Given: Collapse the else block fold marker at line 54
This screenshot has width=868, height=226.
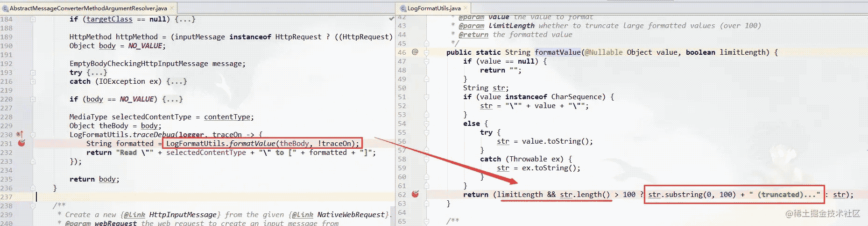Looking at the screenshot, I should click(426, 124).
